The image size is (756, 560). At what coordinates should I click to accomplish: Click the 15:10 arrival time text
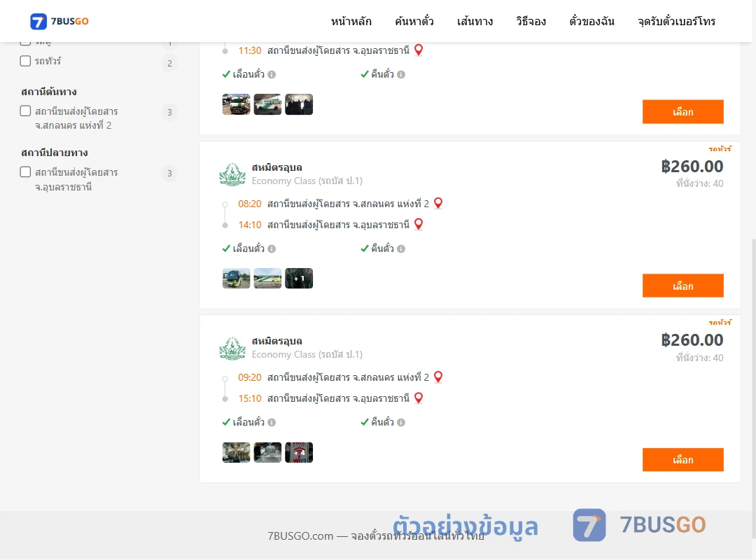[250, 398]
